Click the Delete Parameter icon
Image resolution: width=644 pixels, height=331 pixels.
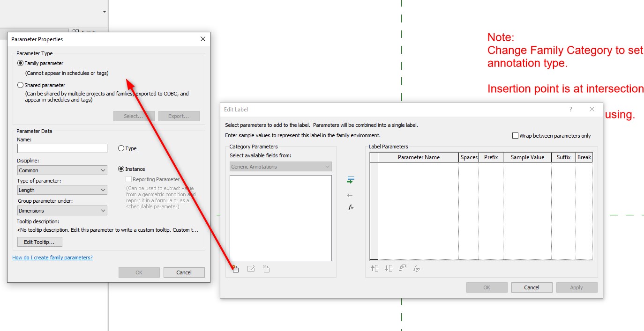[266, 269]
